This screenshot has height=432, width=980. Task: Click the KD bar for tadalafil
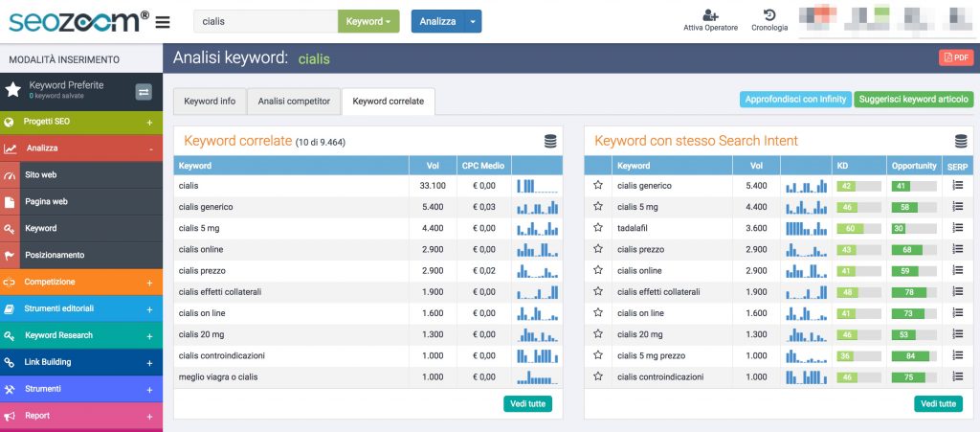[x=858, y=228]
